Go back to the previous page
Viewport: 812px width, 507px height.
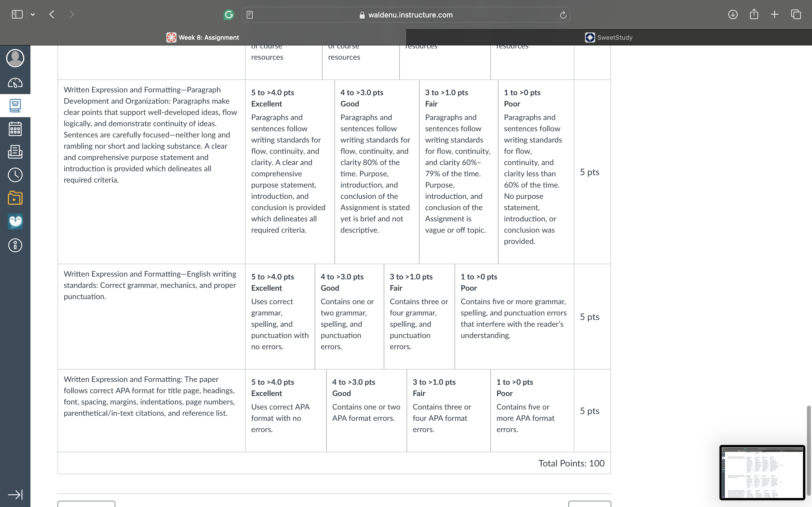click(52, 14)
